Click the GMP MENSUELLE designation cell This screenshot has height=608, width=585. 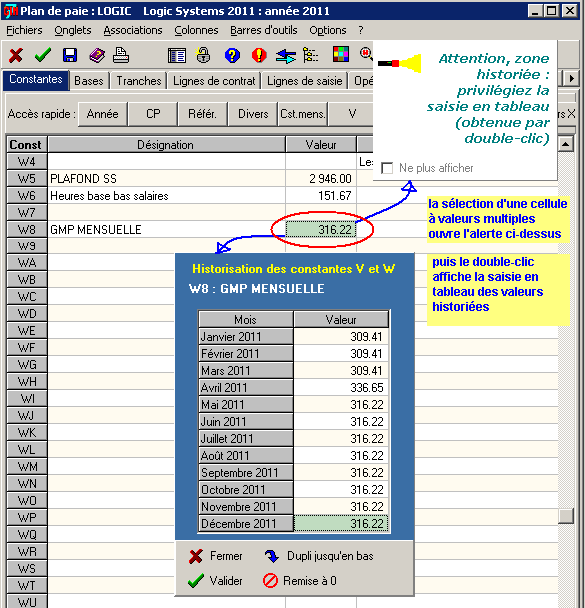167,230
